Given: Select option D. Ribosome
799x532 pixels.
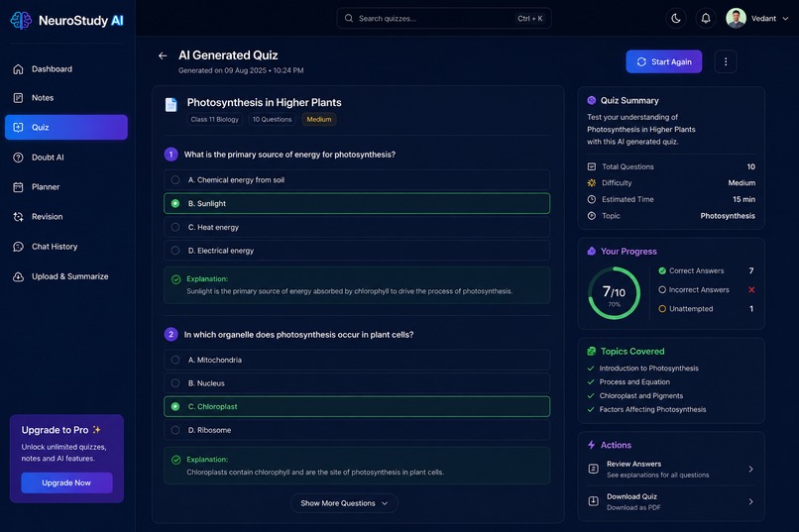Looking at the screenshot, I should click(357, 430).
